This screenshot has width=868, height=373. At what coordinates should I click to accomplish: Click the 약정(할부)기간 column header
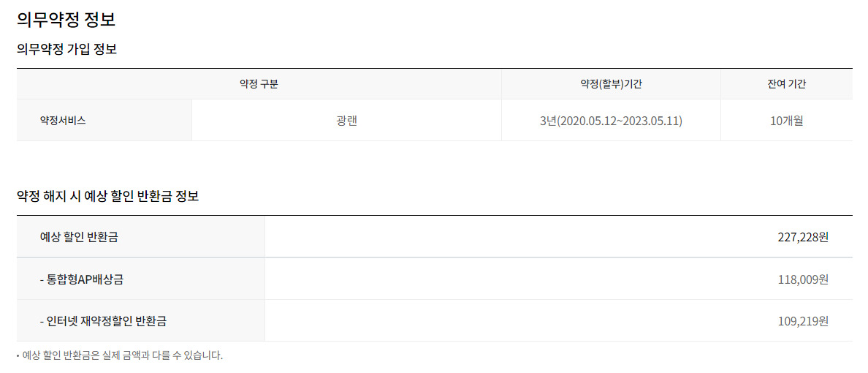[x=611, y=84]
